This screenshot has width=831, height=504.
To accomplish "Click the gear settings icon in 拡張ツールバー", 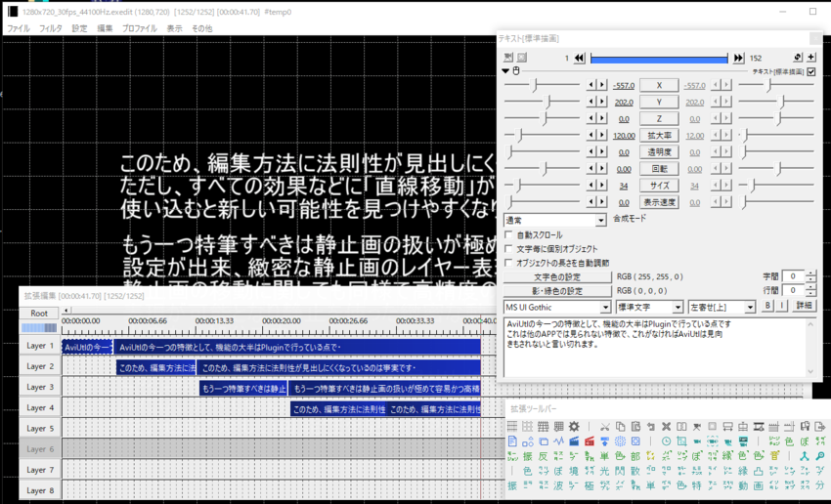I will pyautogui.click(x=574, y=426).
